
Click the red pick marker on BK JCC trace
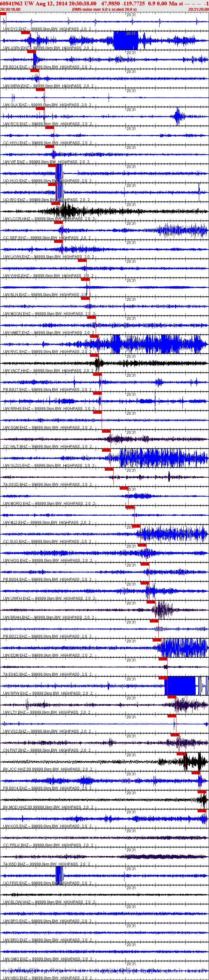180,754
